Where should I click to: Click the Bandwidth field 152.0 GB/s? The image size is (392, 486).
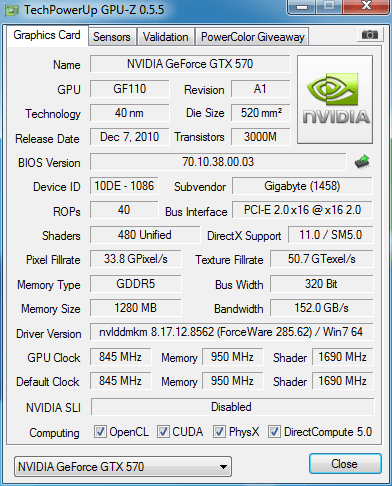[x=322, y=308]
